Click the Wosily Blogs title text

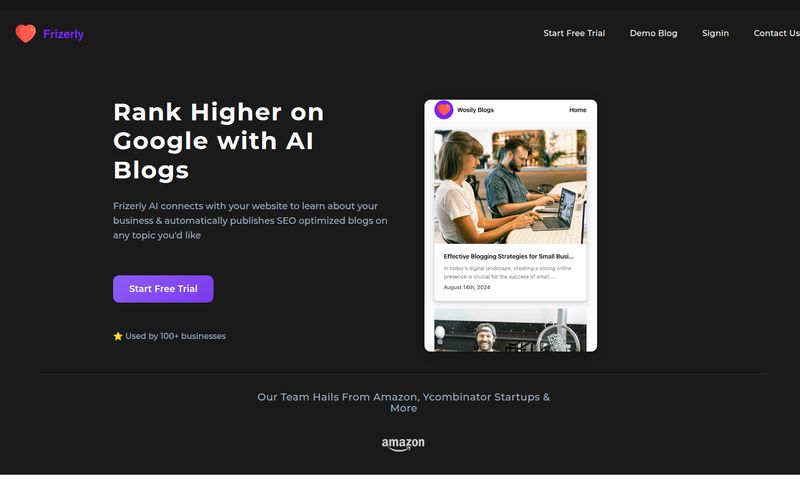click(x=475, y=110)
